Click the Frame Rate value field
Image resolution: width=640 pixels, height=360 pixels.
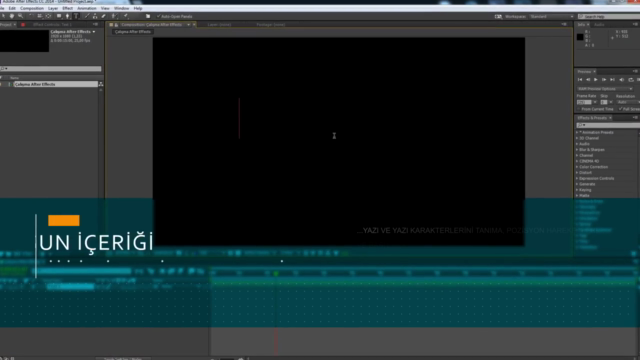[x=584, y=102]
